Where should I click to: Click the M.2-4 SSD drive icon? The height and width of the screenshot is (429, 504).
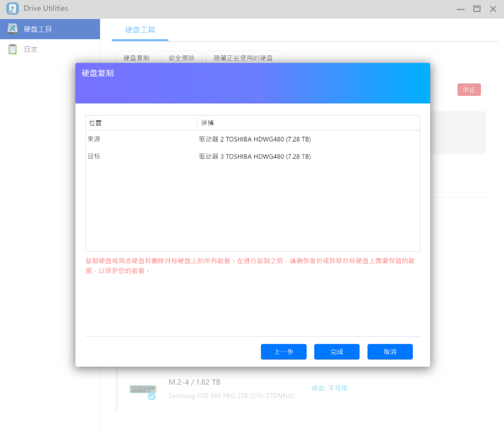[143, 389]
